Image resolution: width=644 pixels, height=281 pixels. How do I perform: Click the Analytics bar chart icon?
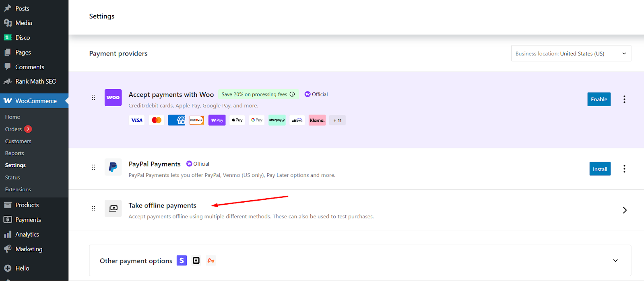(8, 234)
